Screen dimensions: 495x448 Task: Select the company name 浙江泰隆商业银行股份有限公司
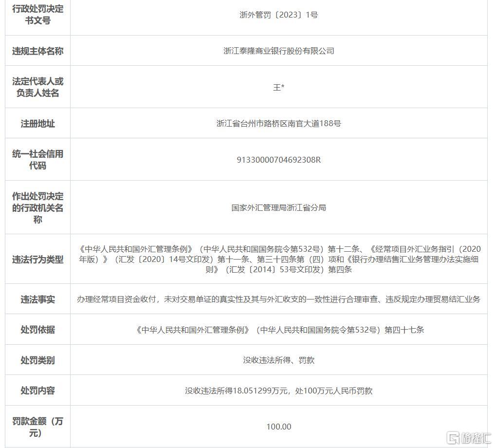click(x=278, y=51)
